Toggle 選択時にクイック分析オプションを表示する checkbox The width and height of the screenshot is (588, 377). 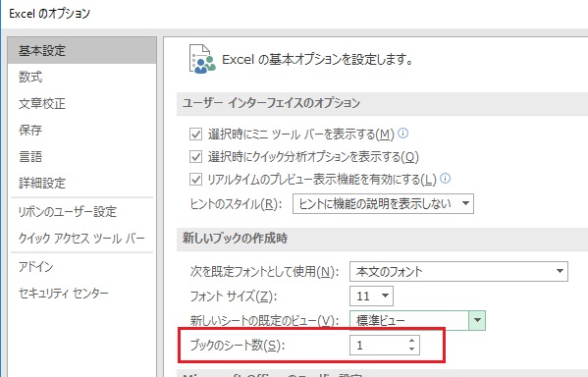[195, 156]
